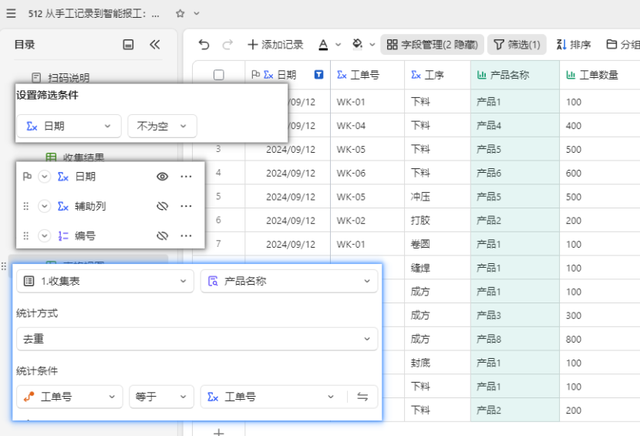Expand the circle chevron beside 编号 field
Viewport: 640px width, 436px height.
tap(44, 236)
